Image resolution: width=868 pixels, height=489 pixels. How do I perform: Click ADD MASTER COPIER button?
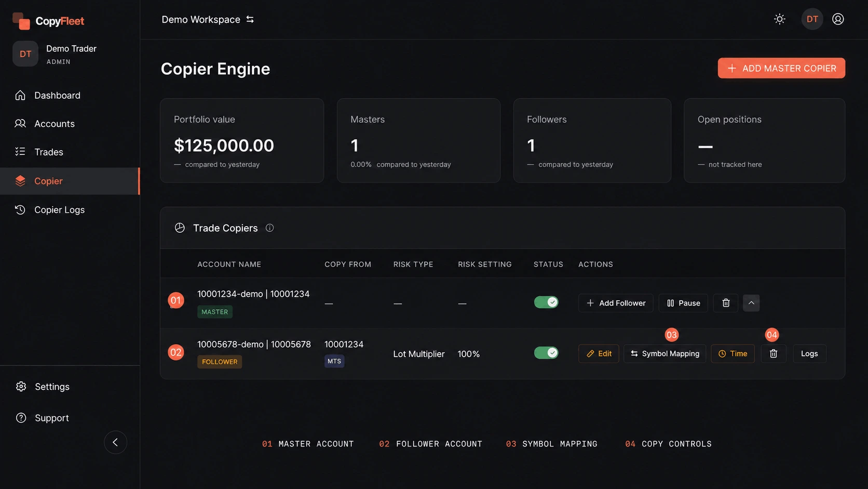pyautogui.click(x=781, y=68)
